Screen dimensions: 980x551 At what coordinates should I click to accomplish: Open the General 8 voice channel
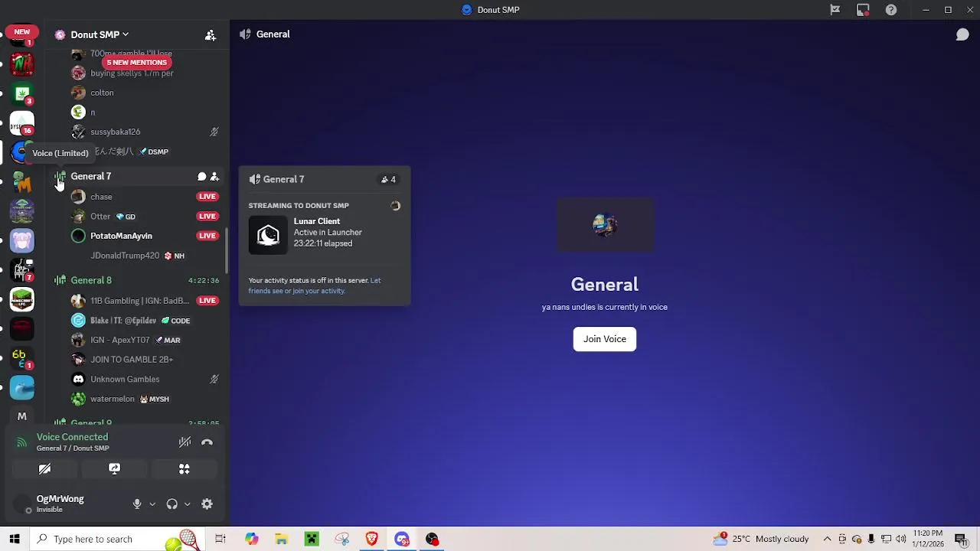91,280
